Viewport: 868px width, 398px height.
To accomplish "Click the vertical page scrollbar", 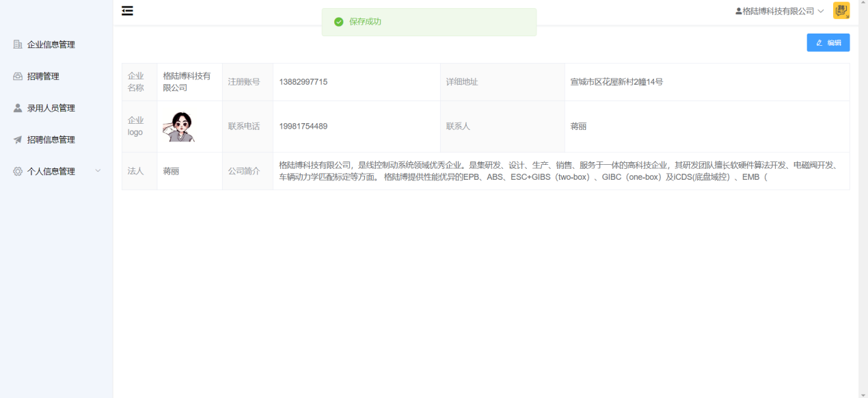I will pyautogui.click(x=863, y=199).
